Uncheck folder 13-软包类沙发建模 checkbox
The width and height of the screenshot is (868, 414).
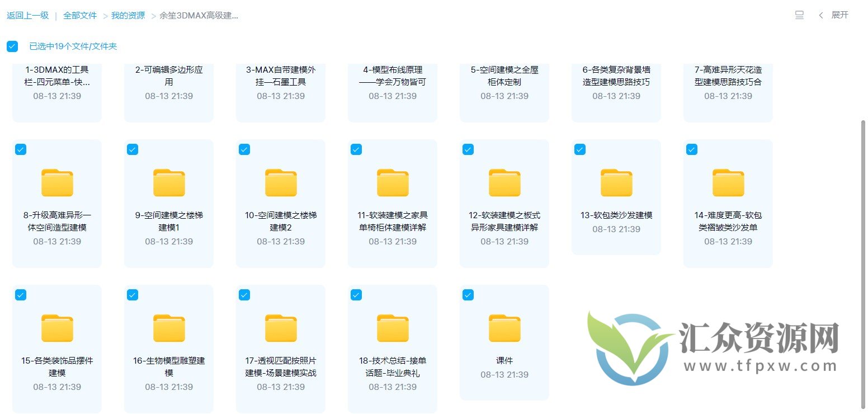[x=580, y=149]
